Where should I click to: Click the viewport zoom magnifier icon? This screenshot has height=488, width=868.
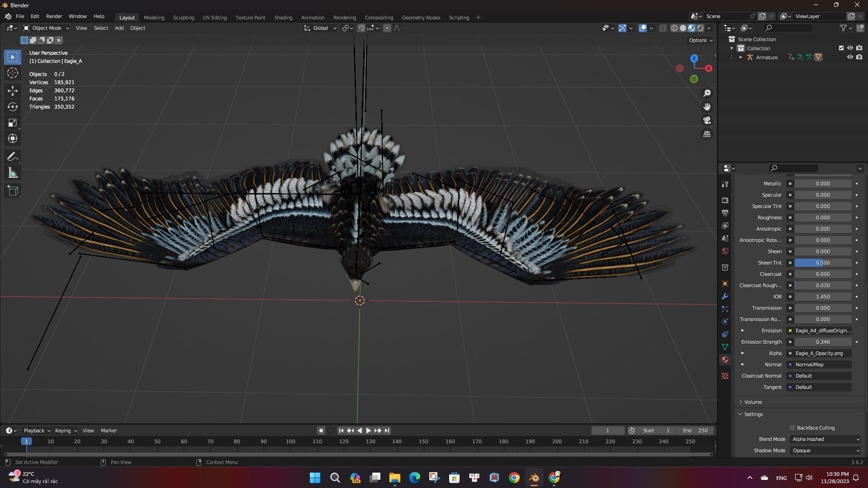(x=707, y=93)
